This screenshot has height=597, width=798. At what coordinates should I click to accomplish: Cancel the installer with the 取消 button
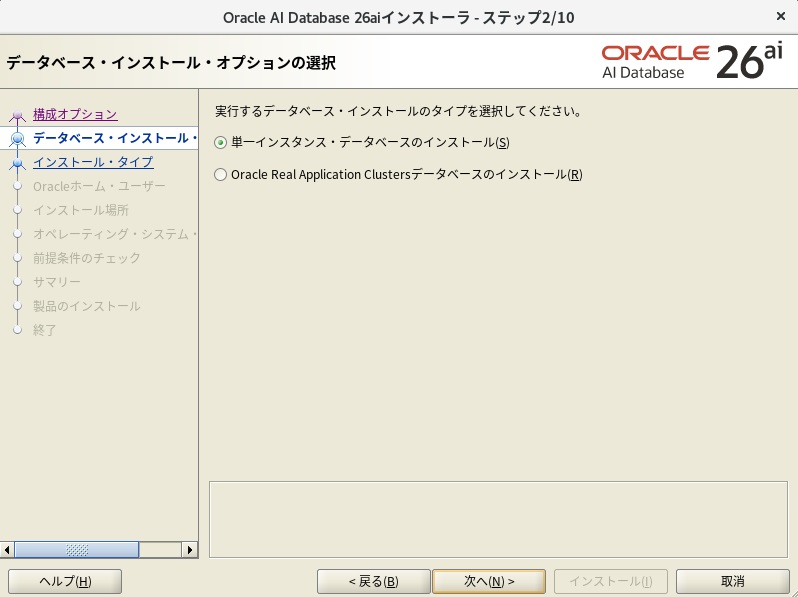point(732,581)
